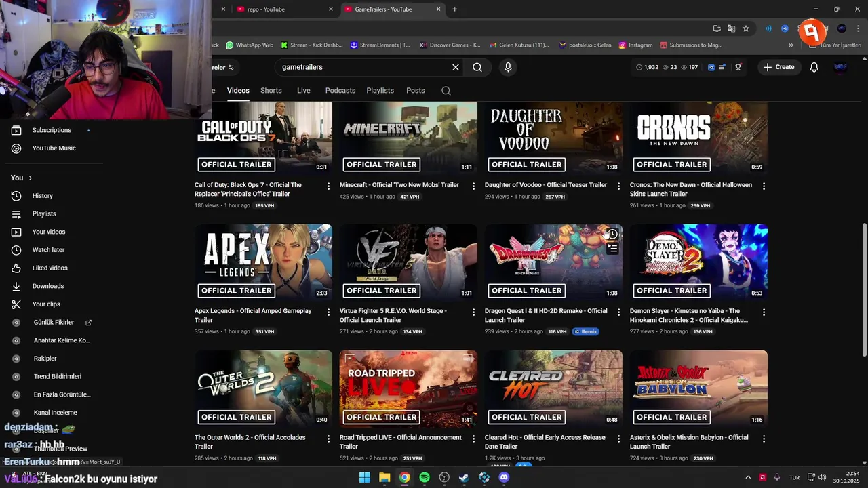Add Dragon Quest video to queue
This screenshot has height=488, width=868.
click(x=612, y=249)
